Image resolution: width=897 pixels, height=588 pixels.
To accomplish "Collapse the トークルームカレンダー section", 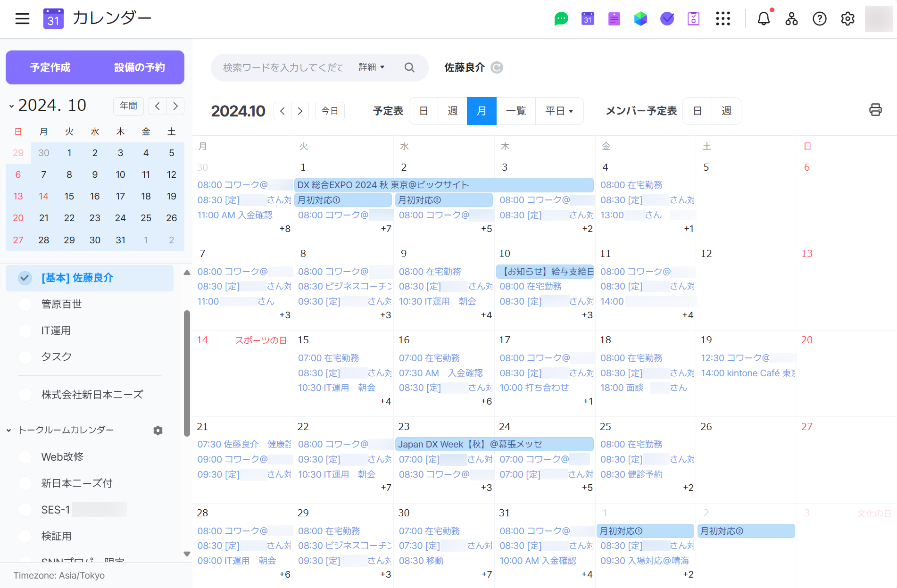I will tap(9, 430).
